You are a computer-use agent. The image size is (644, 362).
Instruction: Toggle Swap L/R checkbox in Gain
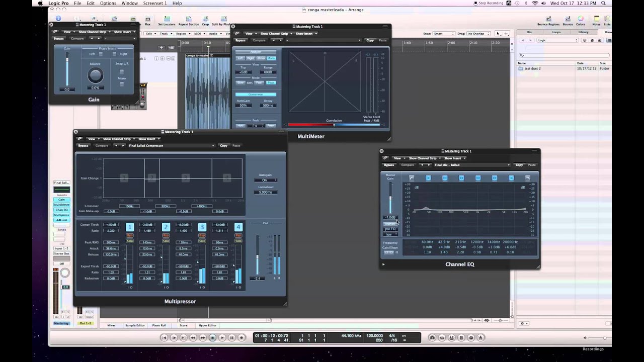tap(121, 71)
